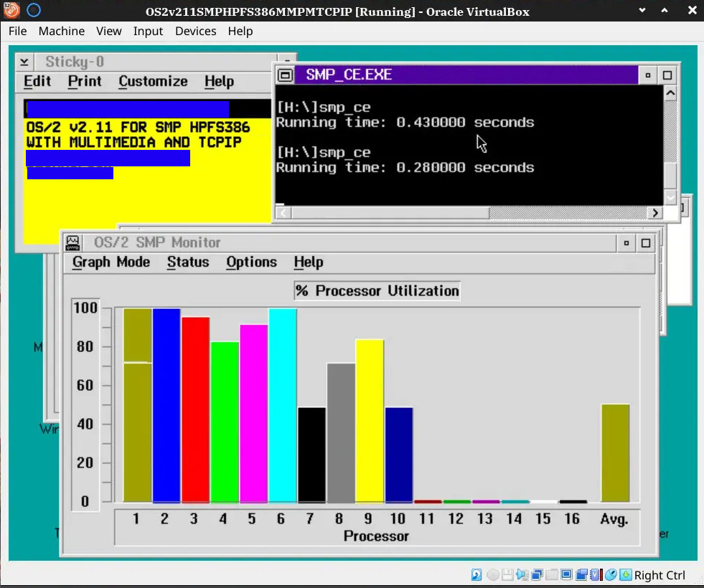Click the blue circle icon in title bar
Viewport: 704px width, 588px height.
click(x=34, y=10)
